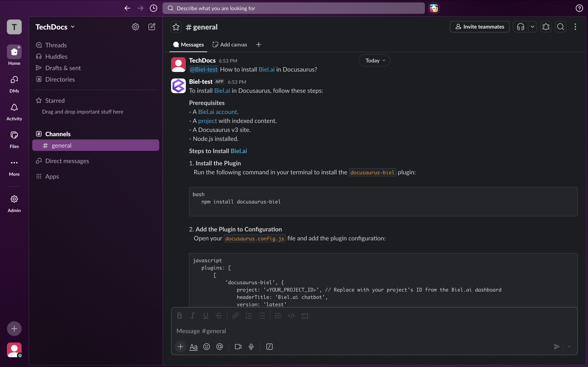588x367 pixels.
Task: Open channel notification preferences bell
Action: click(x=546, y=27)
